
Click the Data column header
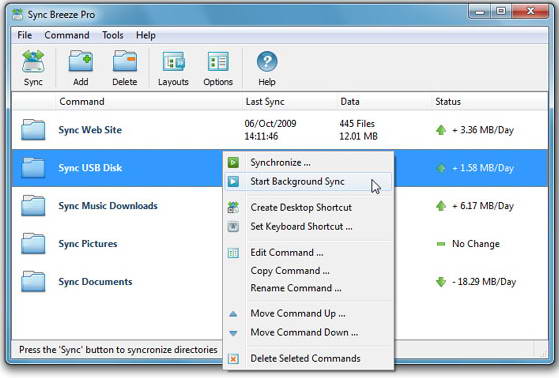[x=350, y=102]
